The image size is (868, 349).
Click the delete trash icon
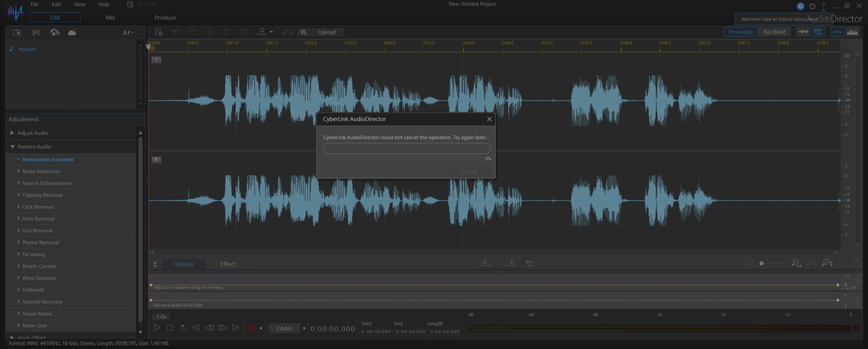(x=226, y=32)
